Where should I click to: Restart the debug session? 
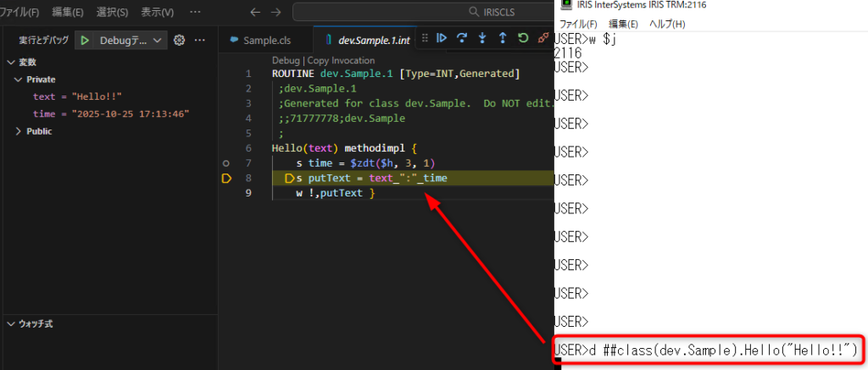pyautogui.click(x=523, y=38)
